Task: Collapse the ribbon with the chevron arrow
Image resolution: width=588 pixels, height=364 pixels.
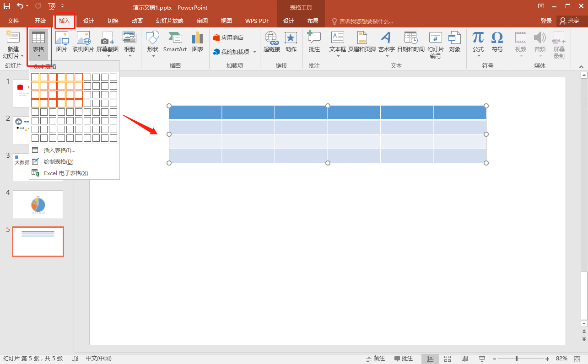Action: point(582,66)
